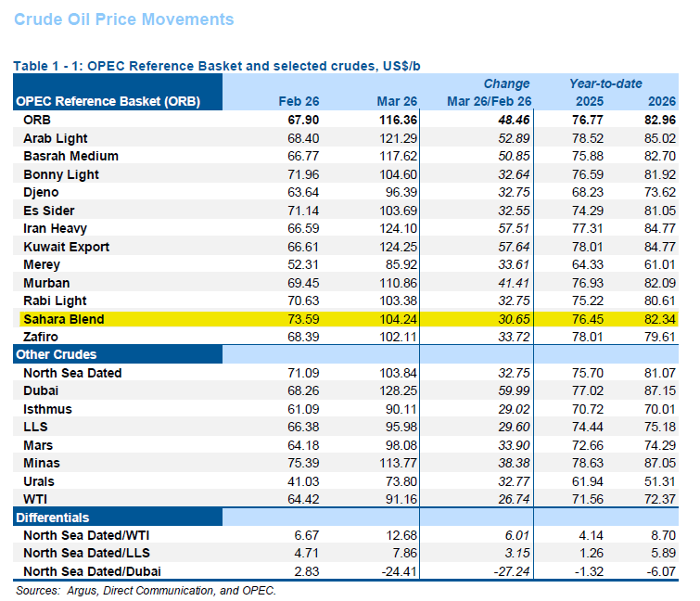Select the Arab Light row label
The image size is (700, 601).
(56, 137)
